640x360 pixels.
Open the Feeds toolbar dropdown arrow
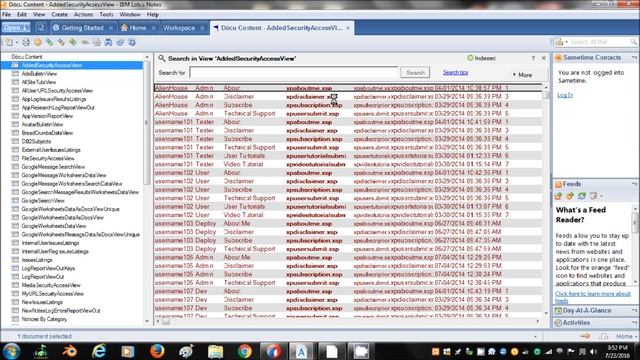601,196
